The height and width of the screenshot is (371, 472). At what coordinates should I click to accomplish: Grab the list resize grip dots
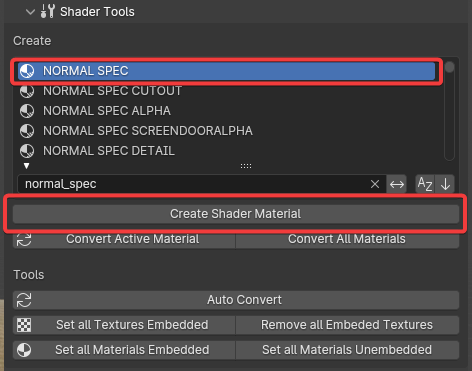[246, 166]
